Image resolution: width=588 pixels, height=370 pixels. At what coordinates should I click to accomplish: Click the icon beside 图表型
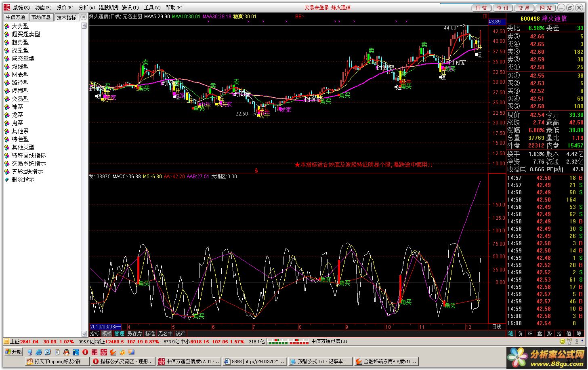7,75
